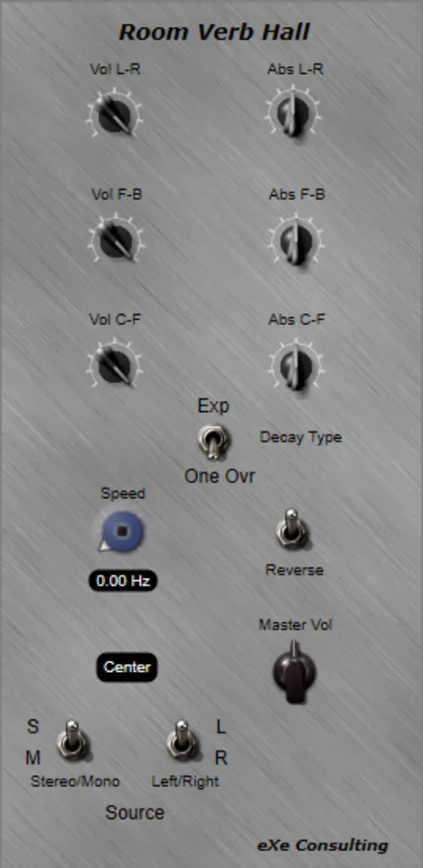This screenshot has width=423, height=868.
Task: Click the Vol F-B knob
Action: 115,239
